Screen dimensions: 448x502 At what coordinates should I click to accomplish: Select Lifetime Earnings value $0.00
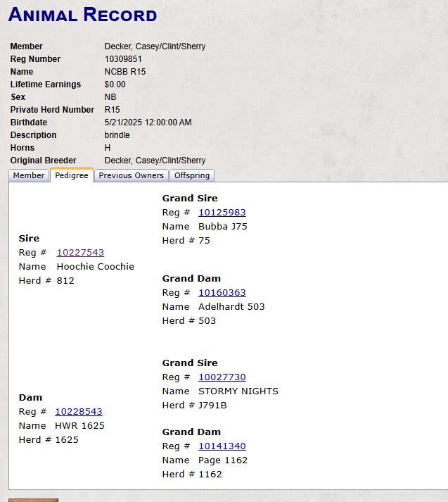click(x=115, y=84)
